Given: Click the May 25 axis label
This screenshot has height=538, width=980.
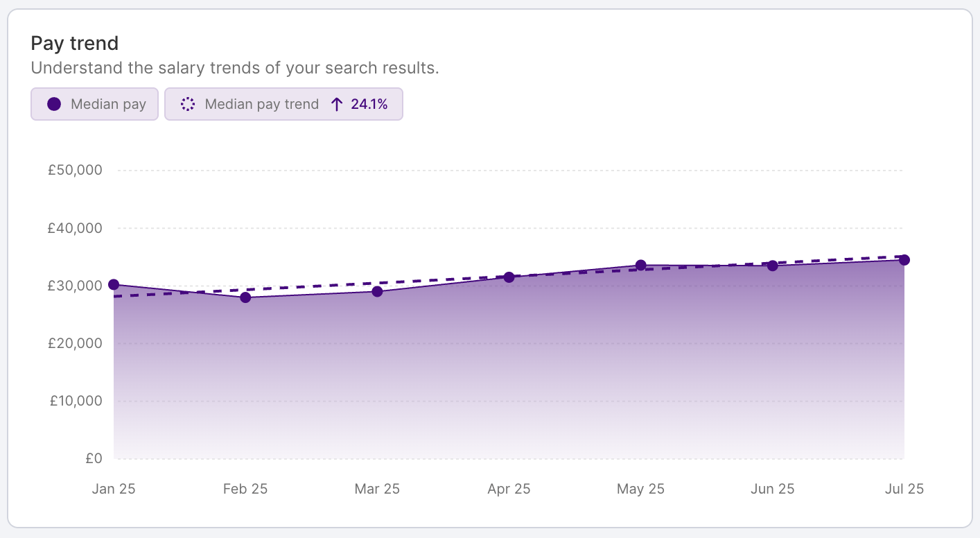Looking at the screenshot, I should click(x=640, y=489).
